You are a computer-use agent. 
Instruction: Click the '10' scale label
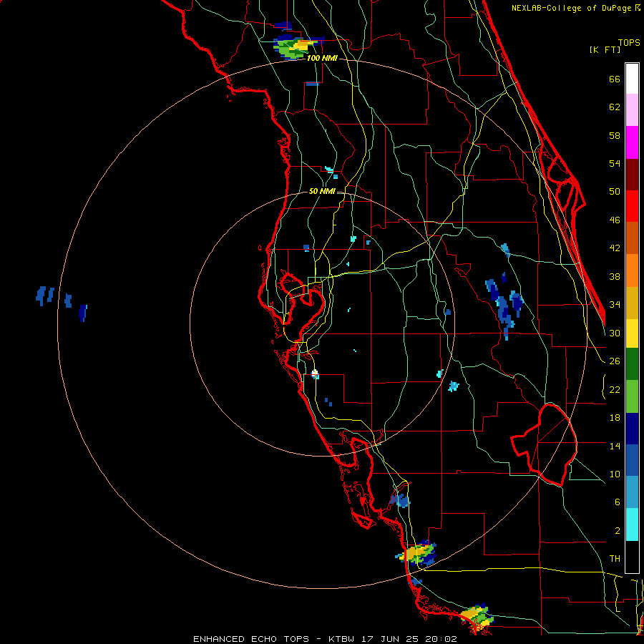[x=615, y=474]
